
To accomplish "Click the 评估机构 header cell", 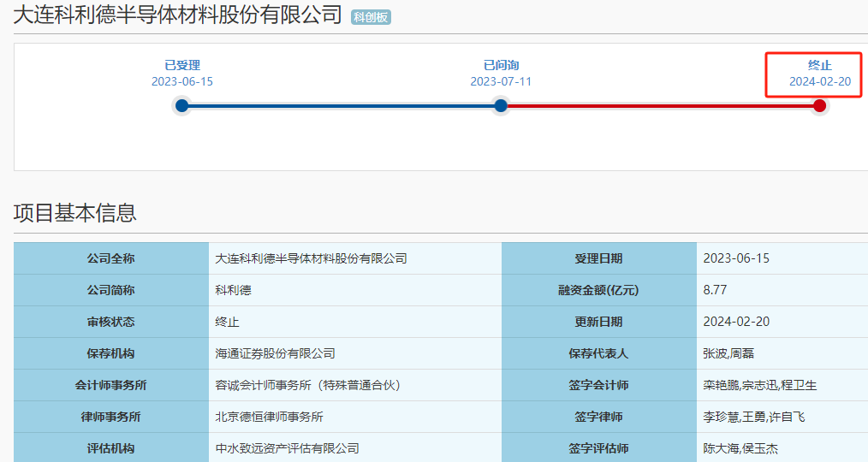I will 110,448.
